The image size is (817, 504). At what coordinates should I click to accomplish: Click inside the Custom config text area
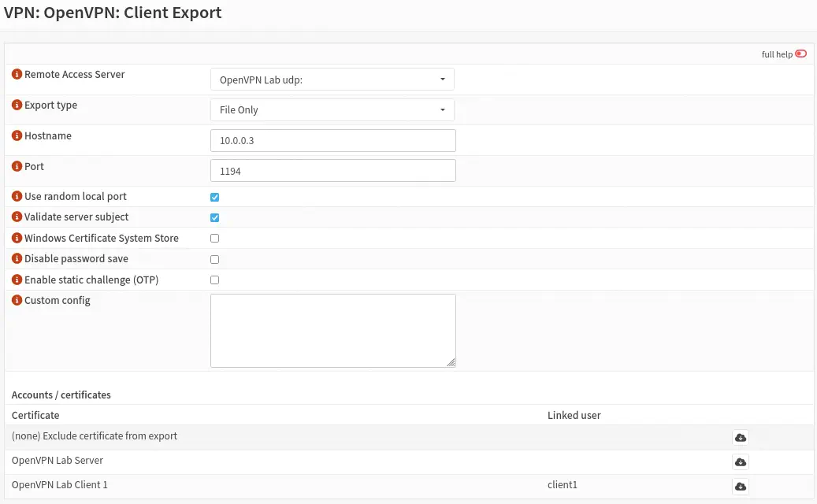point(332,330)
